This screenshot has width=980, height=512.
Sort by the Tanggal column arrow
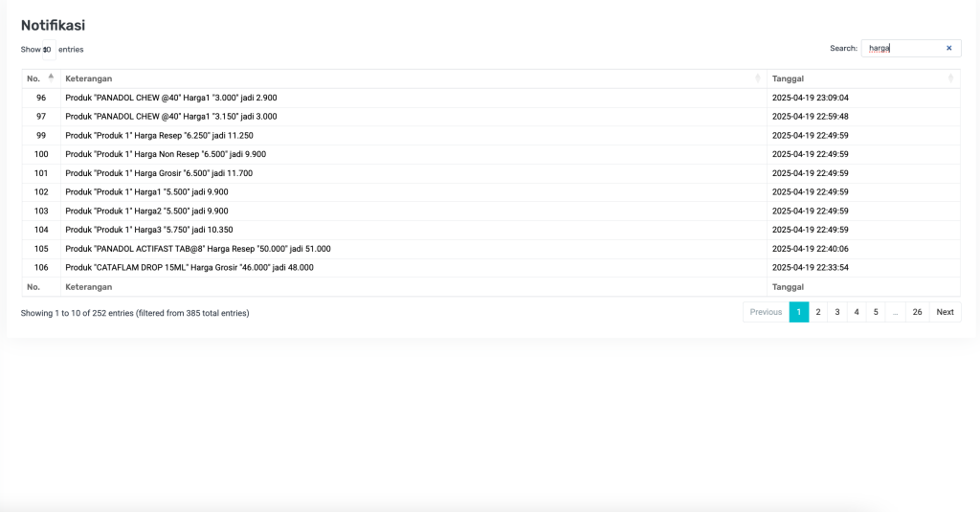pyautogui.click(x=950, y=78)
